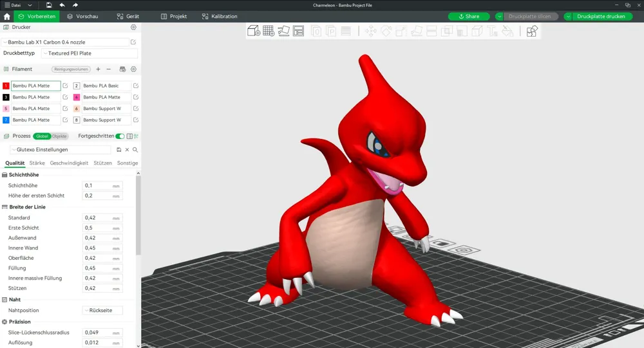Click the Share button
Image resolution: width=644 pixels, height=348 pixels.
point(469,17)
